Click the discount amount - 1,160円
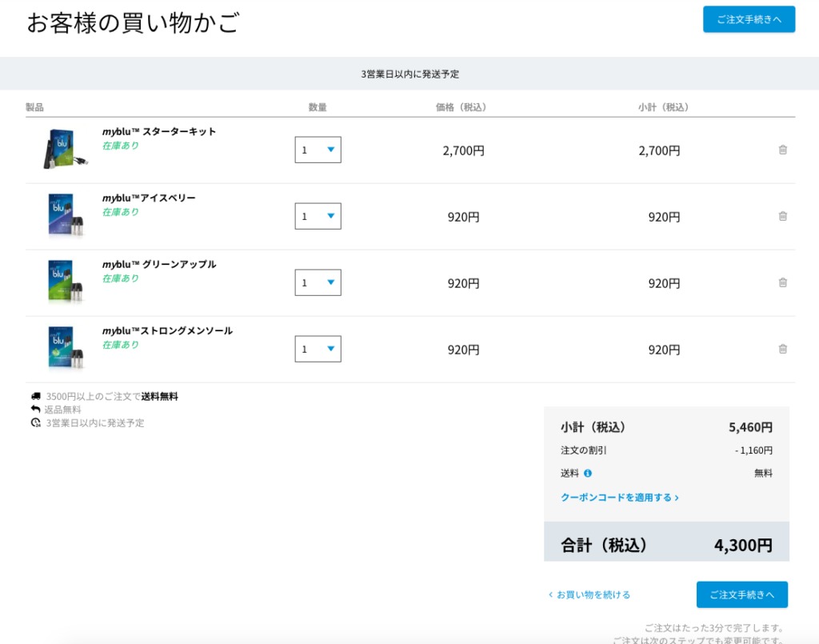This screenshot has width=819, height=644. coord(753,450)
